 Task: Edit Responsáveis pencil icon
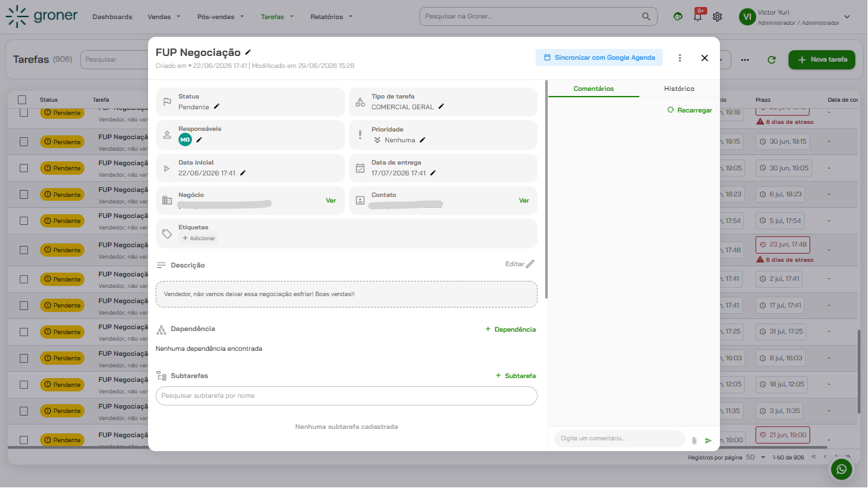point(199,140)
